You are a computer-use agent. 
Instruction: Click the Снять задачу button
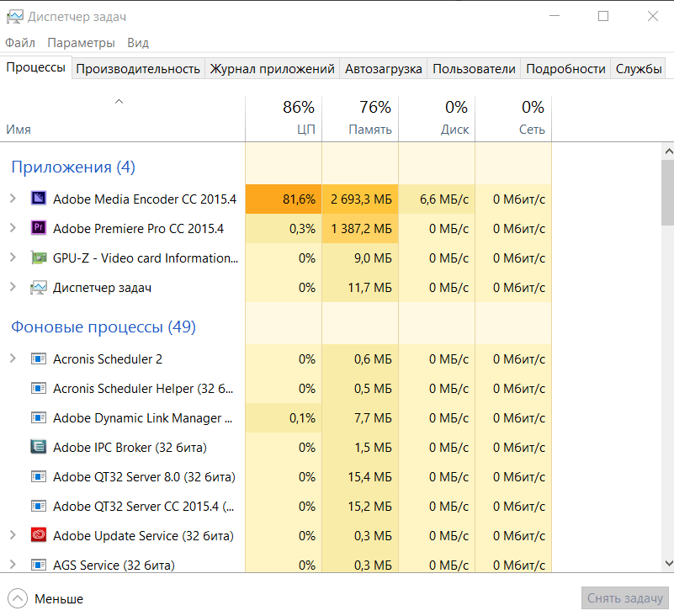625,598
